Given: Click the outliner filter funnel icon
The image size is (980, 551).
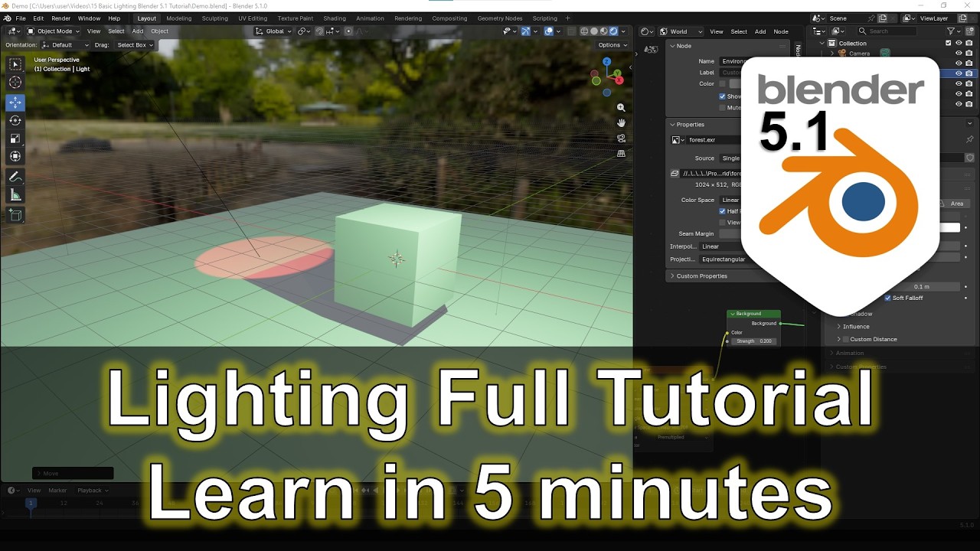Looking at the screenshot, I should 951,31.
